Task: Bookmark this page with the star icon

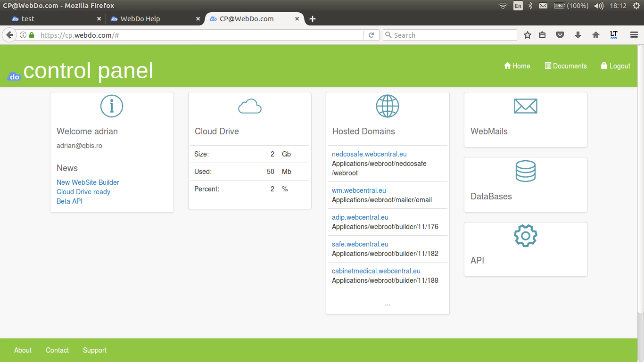Action: pyautogui.click(x=528, y=35)
